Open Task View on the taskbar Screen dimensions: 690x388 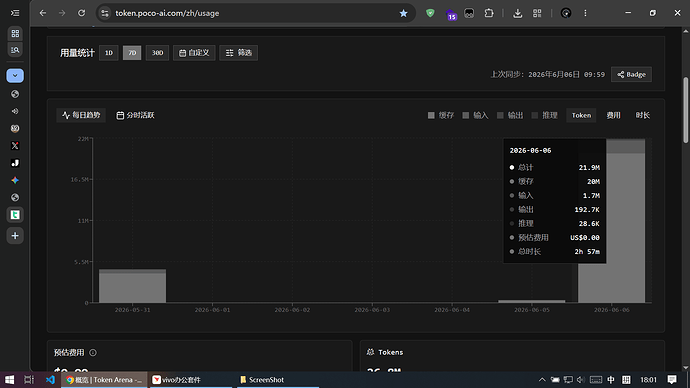pyautogui.click(x=29, y=380)
